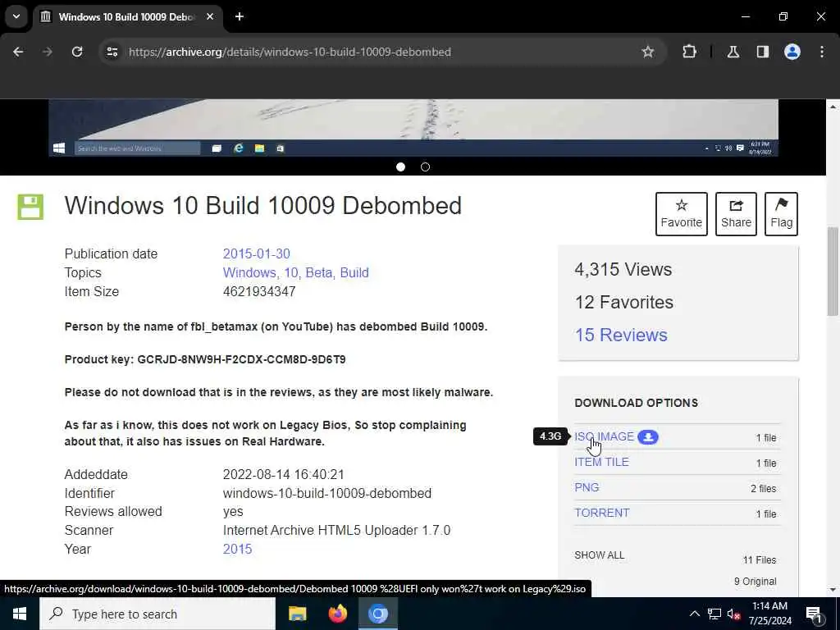Screen dimensions: 840x630
Task: Open the 2015-01-30 publication date link
Action: [257, 254]
